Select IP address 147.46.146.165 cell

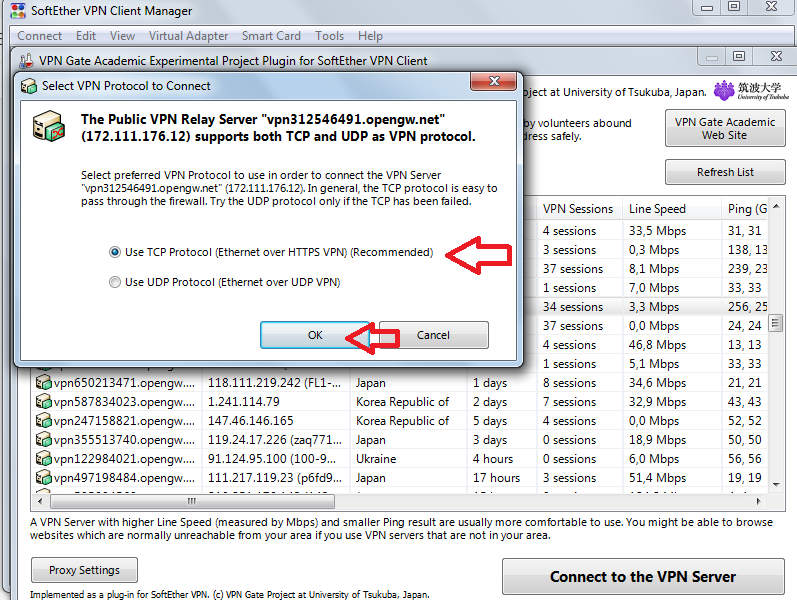coord(274,421)
